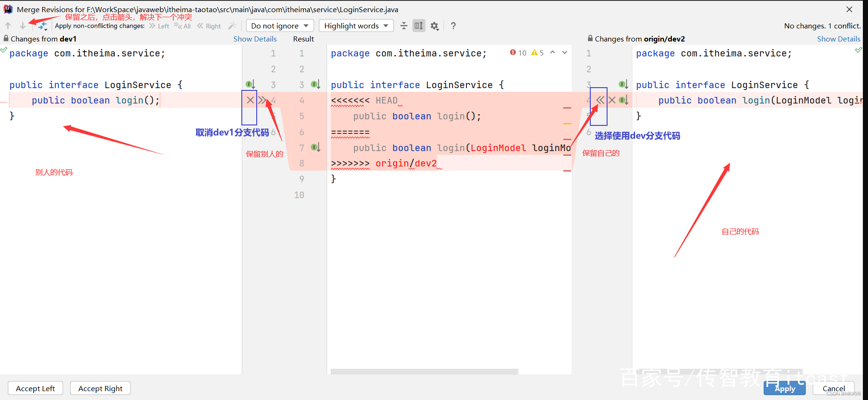Image resolution: width=868 pixels, height=400 pixels.
Task: Click the lock icon beside 'Changes from dev1'
Action: (x=6, y=38)
